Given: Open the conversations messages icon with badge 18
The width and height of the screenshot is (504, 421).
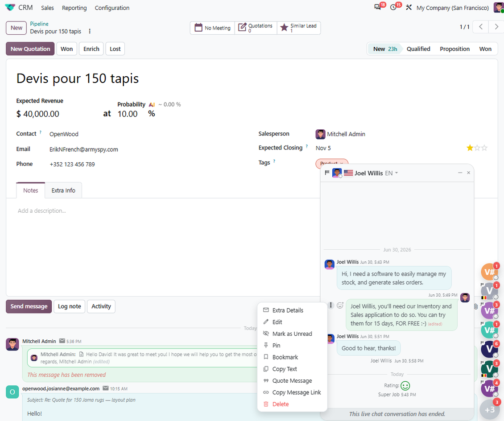Looking at the screenshot, I should point(378,7).
